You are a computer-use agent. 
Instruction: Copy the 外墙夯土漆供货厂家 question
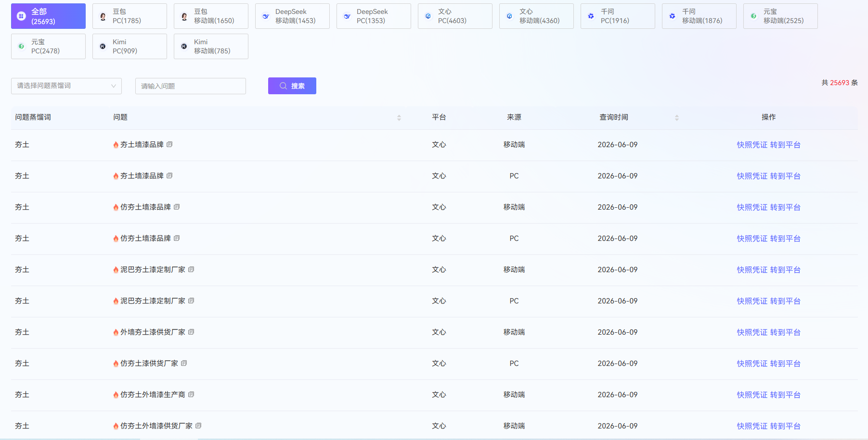point(191,332)
